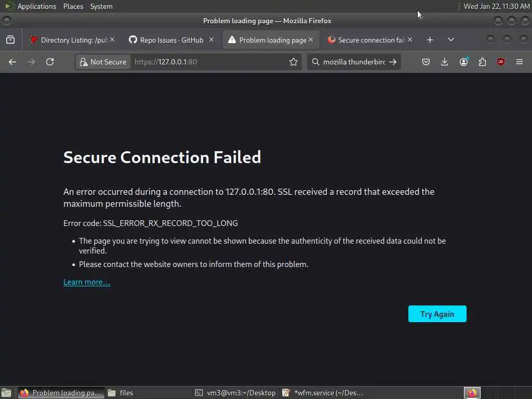Open the Extensions puzzle icon
532x399 pixels.
point(482,62)
